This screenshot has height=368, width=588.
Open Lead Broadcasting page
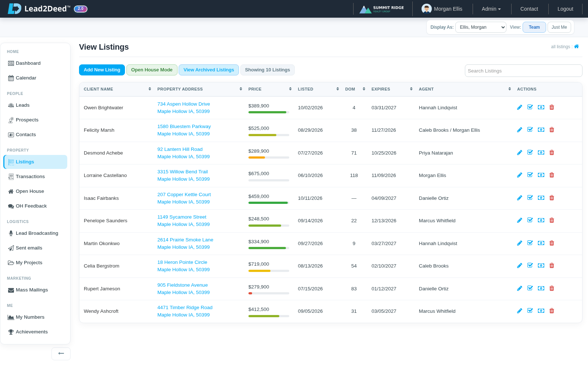[x=35, y=233]
